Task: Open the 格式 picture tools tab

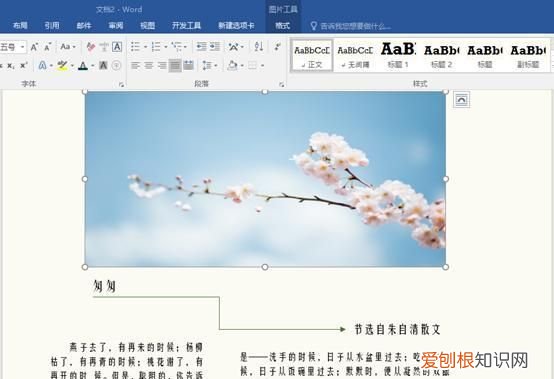Action: [x=283, y=25]
